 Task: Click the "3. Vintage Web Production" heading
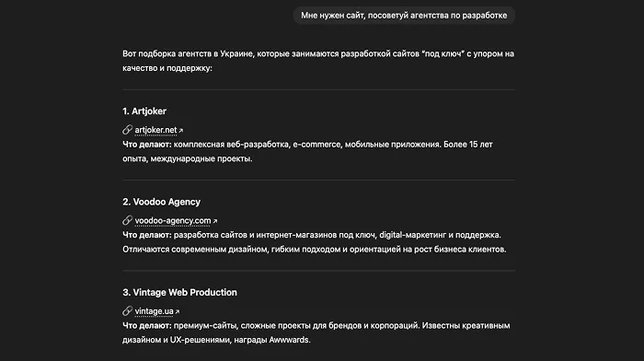coord(179,292)
